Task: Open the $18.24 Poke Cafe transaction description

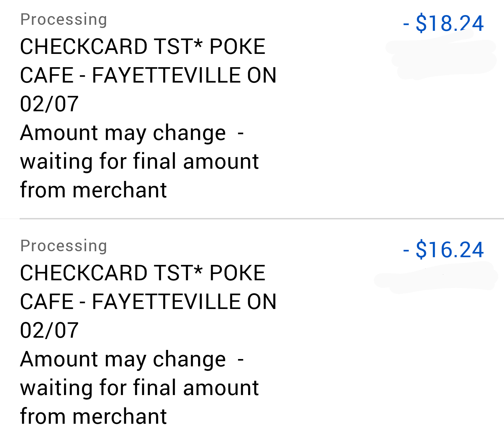Action: click(x=143, y=47)
